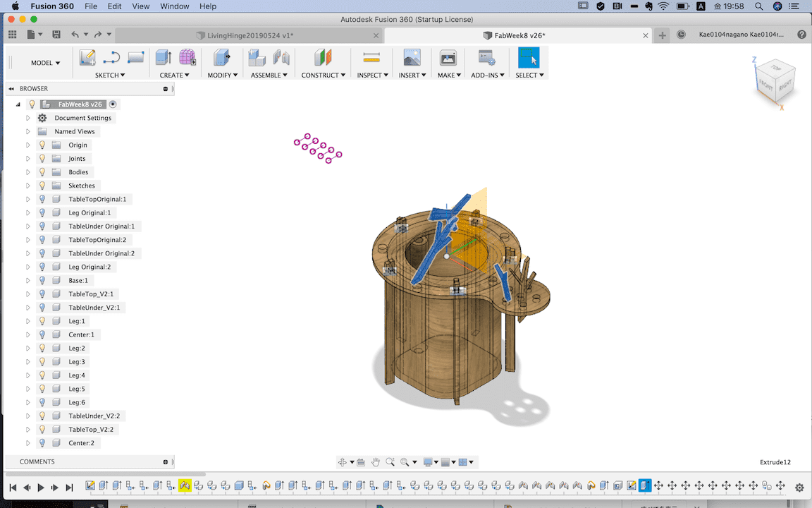The width and height of the screenshot is (812, 508).
Task: Jump to timeline beginning
Action: (13, 488)
